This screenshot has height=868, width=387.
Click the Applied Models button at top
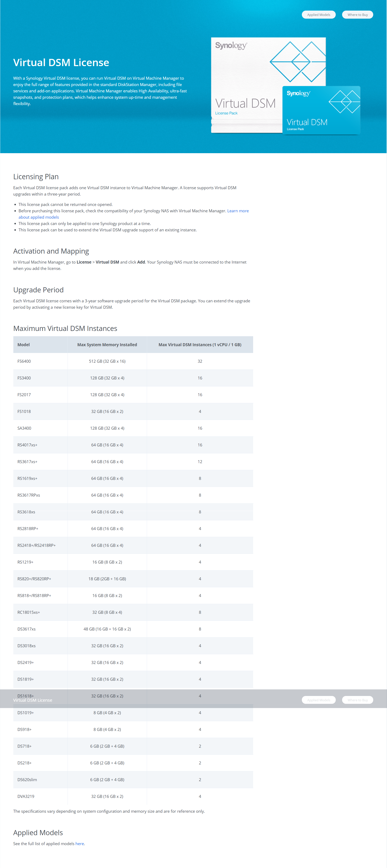tap(318, 14)
